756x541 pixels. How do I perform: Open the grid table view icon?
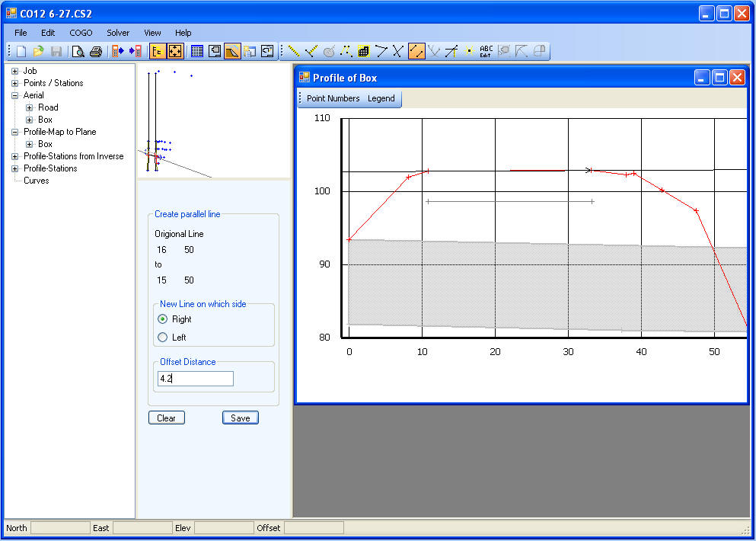point(197,51)
